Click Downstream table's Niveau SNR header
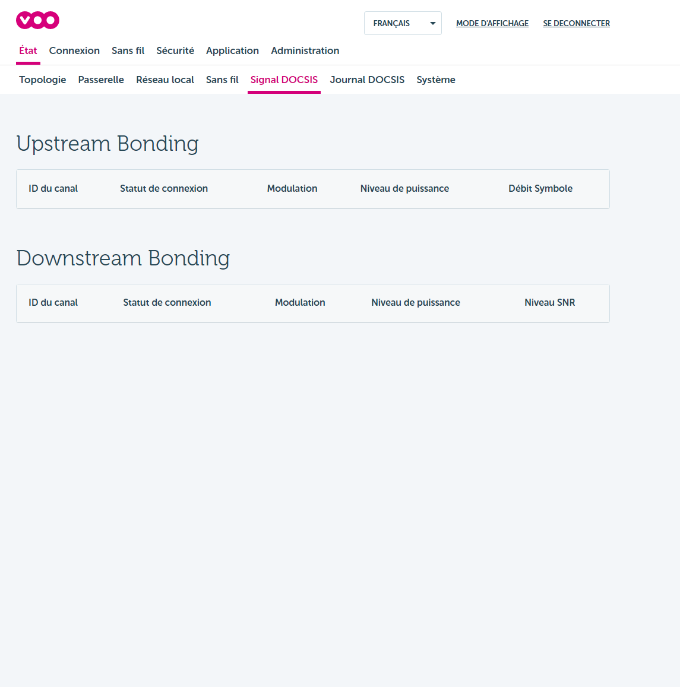 [549, 303]
